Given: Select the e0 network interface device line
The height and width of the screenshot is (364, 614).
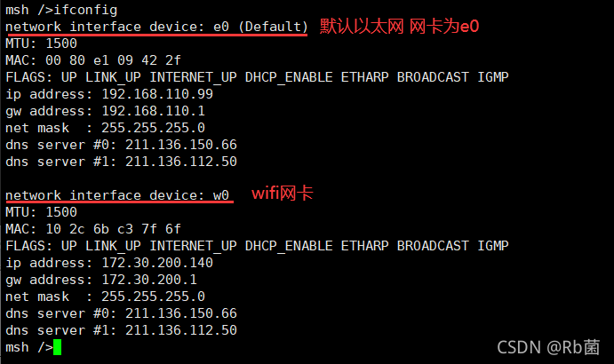Looking at the screenshot, I should coord(156,27).
